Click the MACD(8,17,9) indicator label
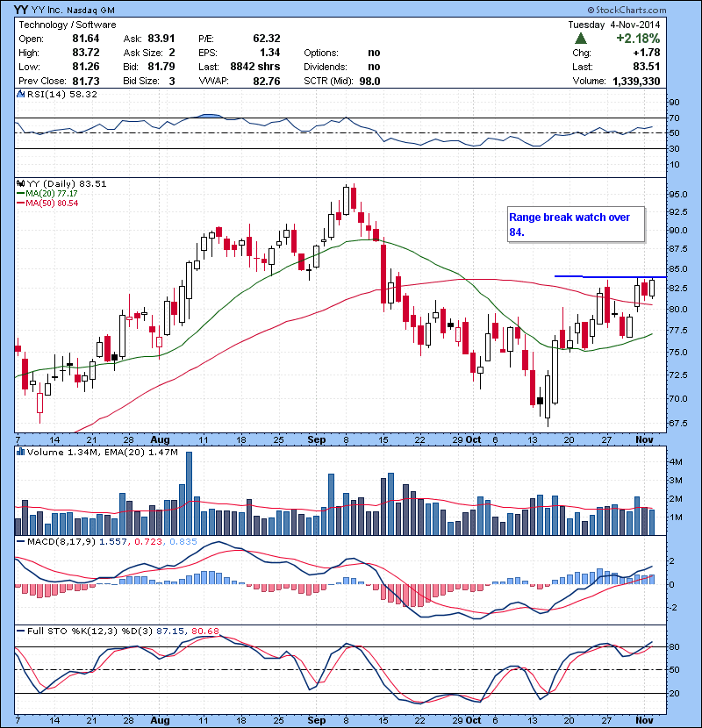702x728 pixels. pyautogui.click(x=62, y=542)
